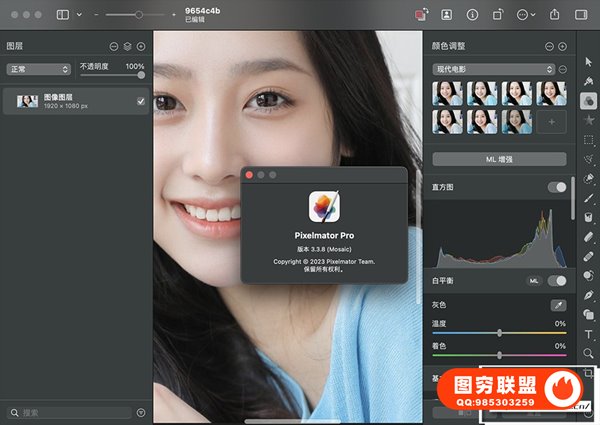Click the Share icon in the toolbar
Image resolution: width=600 pixels, height=425 pixels.
pyautogui.click(x=555, y=15)
